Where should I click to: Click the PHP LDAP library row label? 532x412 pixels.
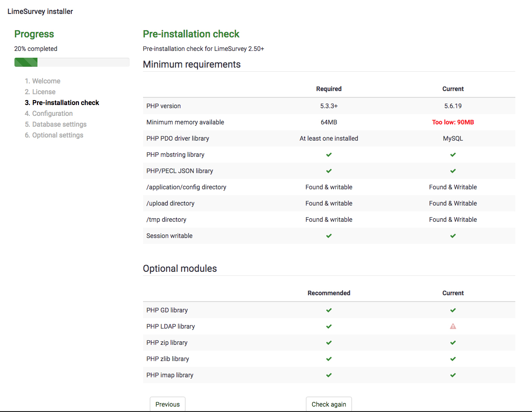[x=171, y=326]
